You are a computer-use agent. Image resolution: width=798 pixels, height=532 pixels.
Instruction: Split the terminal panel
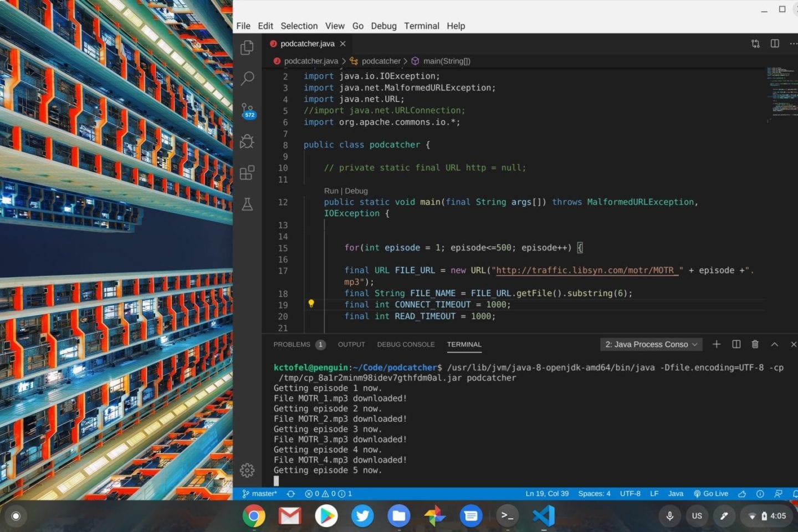736,344
